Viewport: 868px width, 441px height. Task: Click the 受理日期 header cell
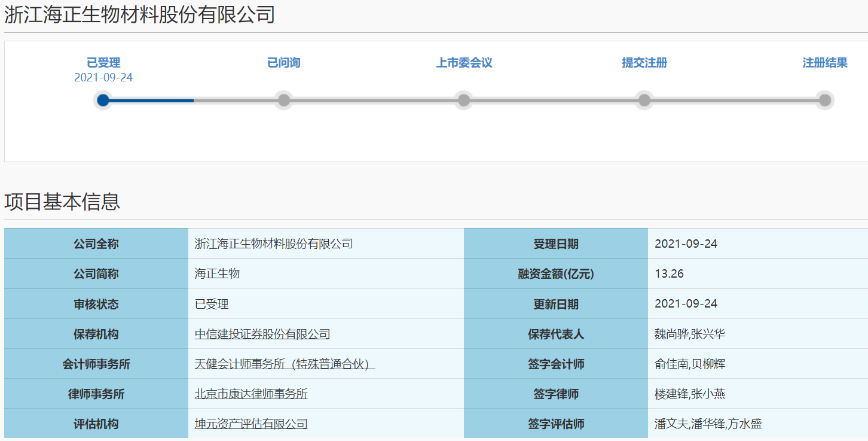coord(556,244)
